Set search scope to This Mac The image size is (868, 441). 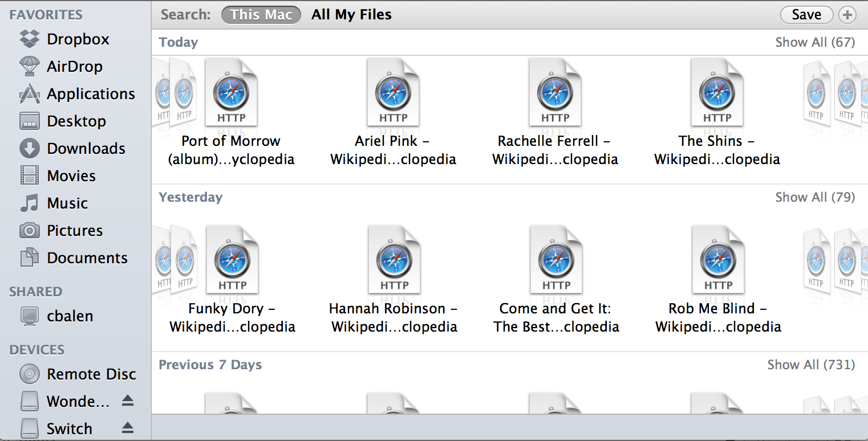pyautogui.click(x=261, y=15)
